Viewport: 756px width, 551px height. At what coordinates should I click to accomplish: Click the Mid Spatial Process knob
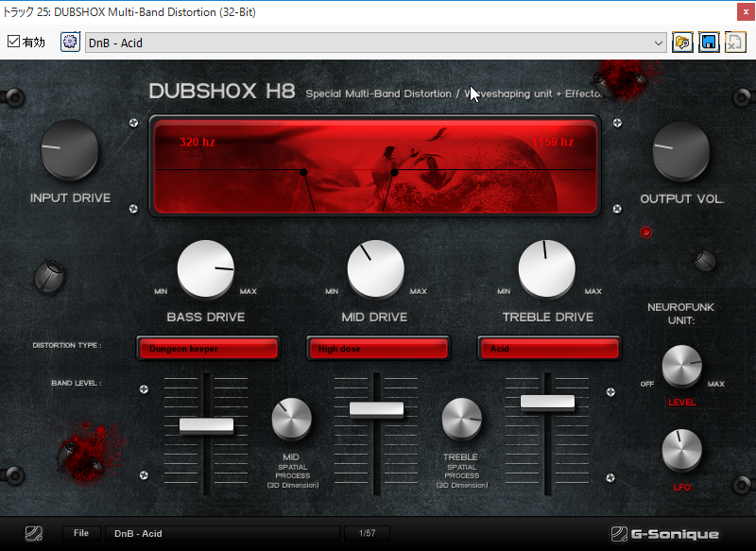coord(292,419)
